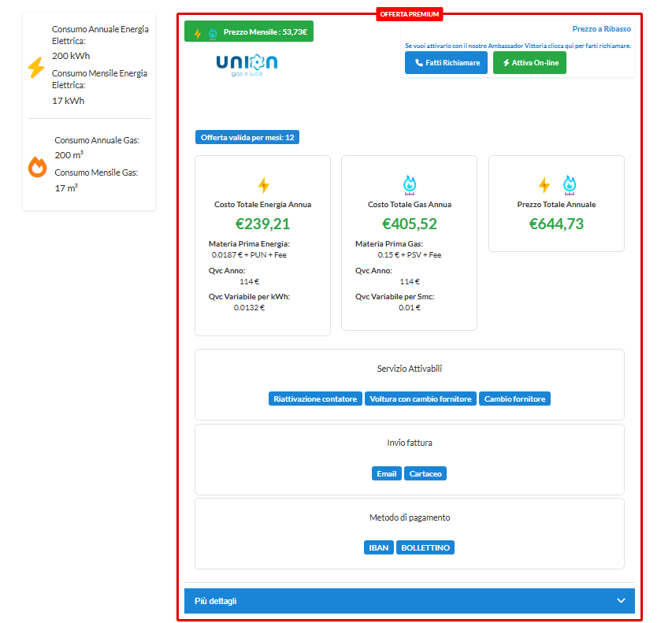Click the €644,73 total annual price

point(556,224)
